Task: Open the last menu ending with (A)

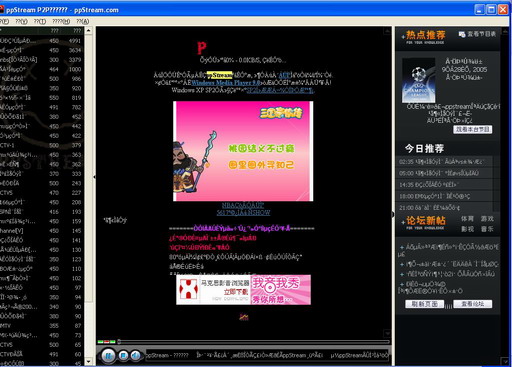Action: pos(82,21)
